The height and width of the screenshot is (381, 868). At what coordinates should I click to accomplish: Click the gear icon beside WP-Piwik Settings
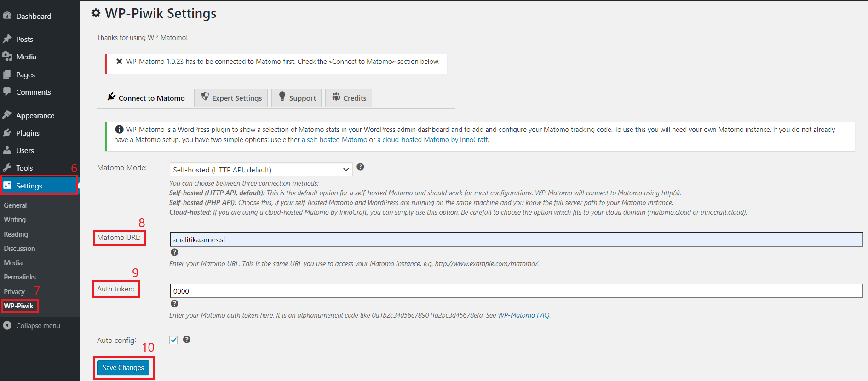point(96,13)
